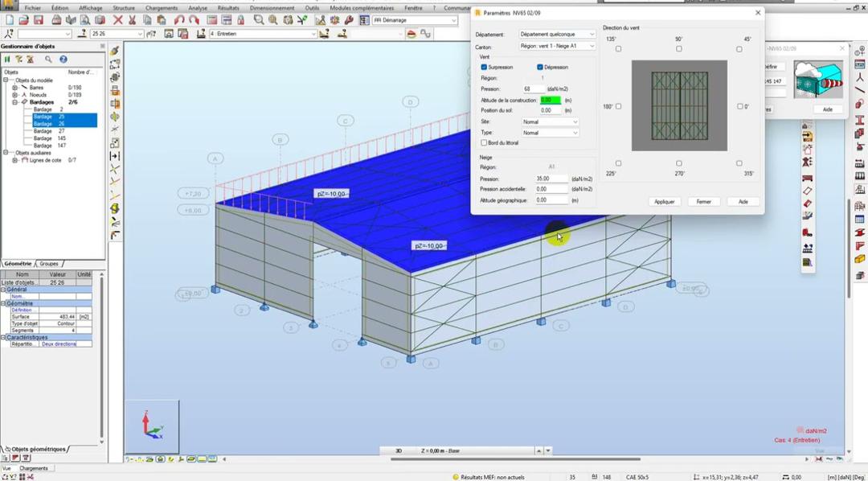This screenshot has height=481, width=868.
Task: Click the Altitude de la construction field
Action: (x=551, y=101)
